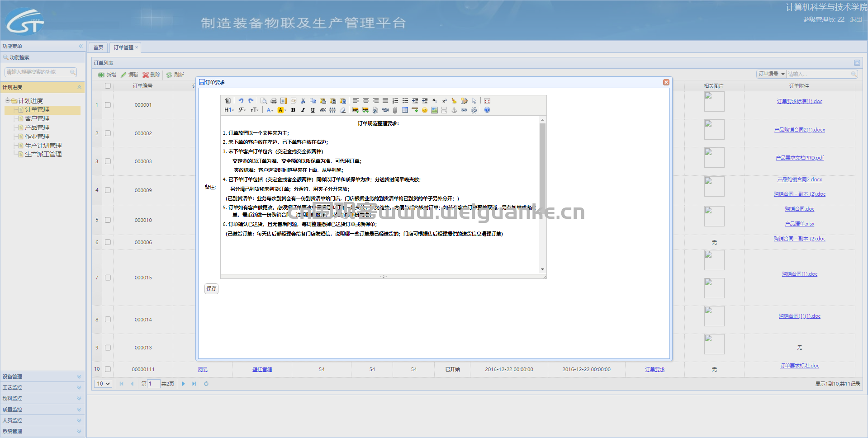Open the 订单编号 search field dropdown
This screenshot has height=438, width=868.
pos(772,74)
